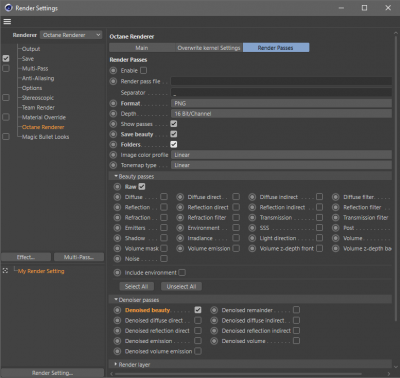Open the Renderer dropdown
The image size is (400, 378).
pos(71,35)
